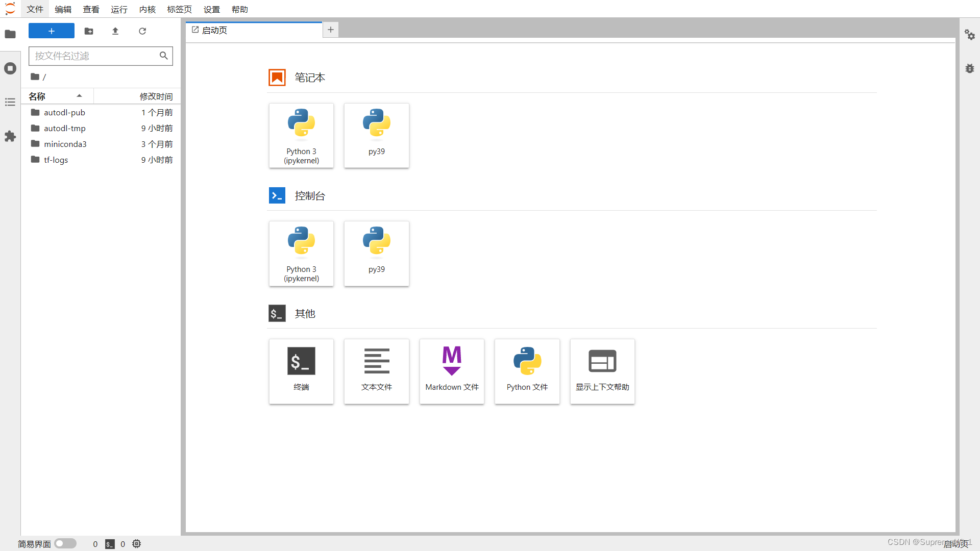The image size is (980, 551).
Task: Refresh the file browser list
Action: point(142,31)
